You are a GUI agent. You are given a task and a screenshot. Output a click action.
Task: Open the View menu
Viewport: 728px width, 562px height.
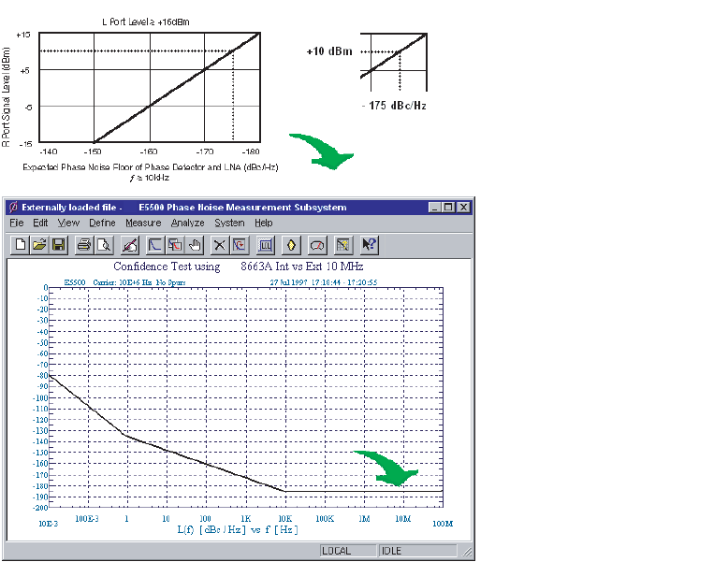coord(68,223)
